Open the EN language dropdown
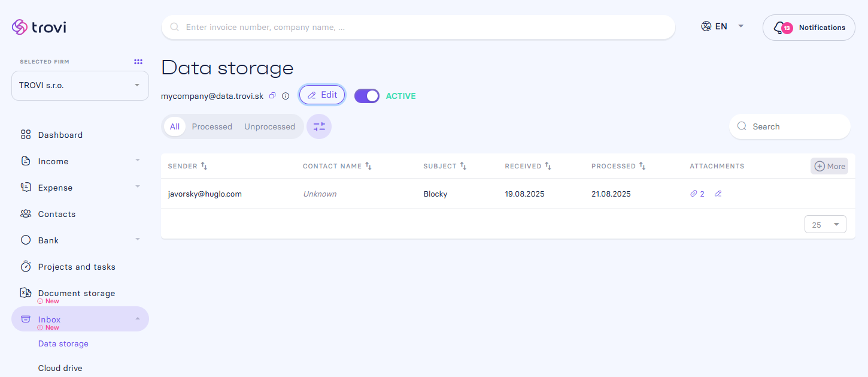The width and height of the screenshot is (868, 377). [x=723, y=26]
